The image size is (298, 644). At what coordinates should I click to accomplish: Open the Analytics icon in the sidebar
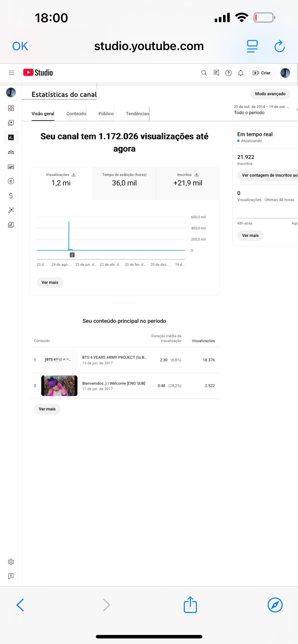click(11, 137)
